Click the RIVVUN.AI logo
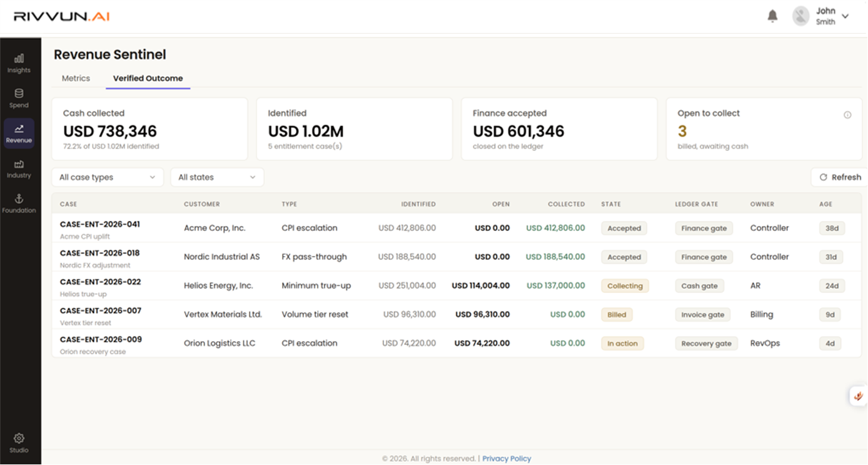868x465 pixels. (62, 16)
